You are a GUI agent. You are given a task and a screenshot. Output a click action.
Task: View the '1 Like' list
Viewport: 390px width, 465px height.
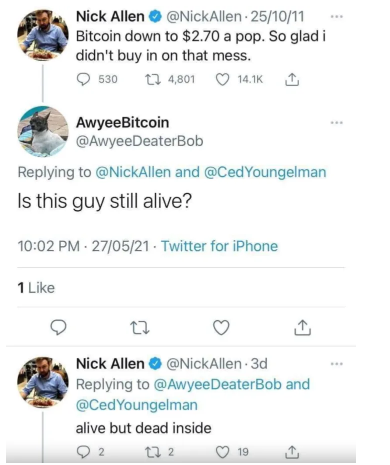click(36, 288)
